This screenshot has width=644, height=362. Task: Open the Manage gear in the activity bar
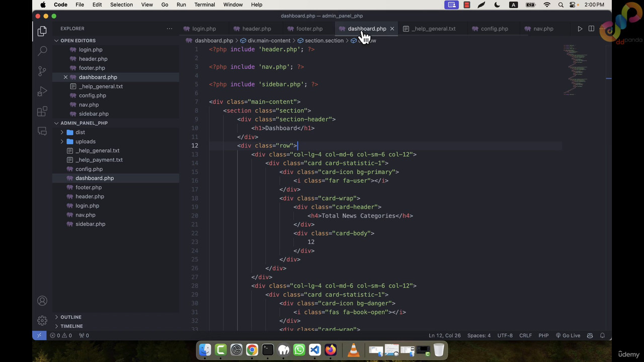42,320
